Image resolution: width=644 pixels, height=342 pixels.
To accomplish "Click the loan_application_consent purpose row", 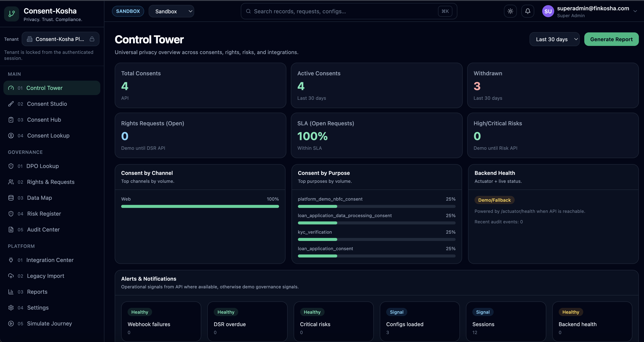I will [377, 252].
